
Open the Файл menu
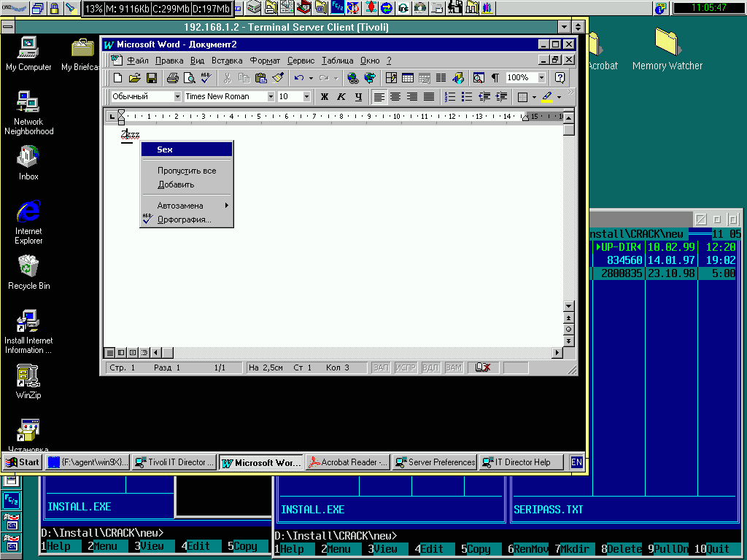138,61
